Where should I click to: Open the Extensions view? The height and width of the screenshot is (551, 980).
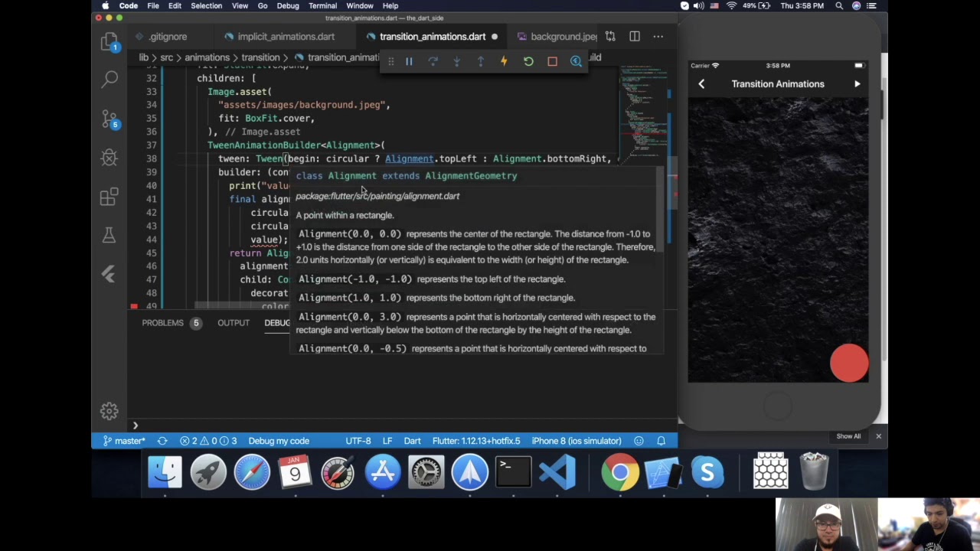pos(109,197)
